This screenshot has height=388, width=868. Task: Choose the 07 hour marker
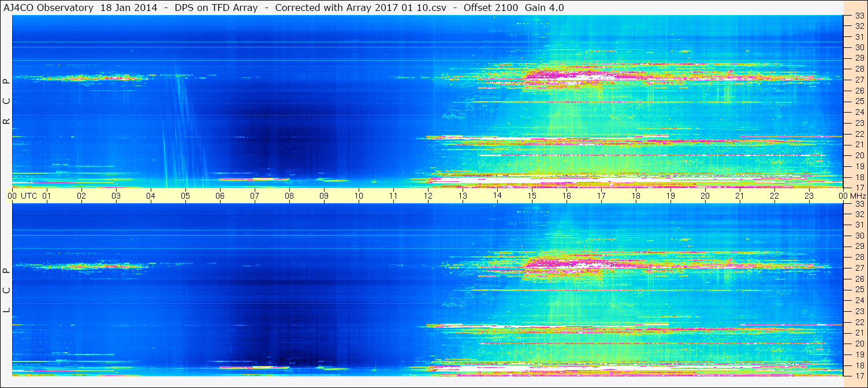click(255, 196)
